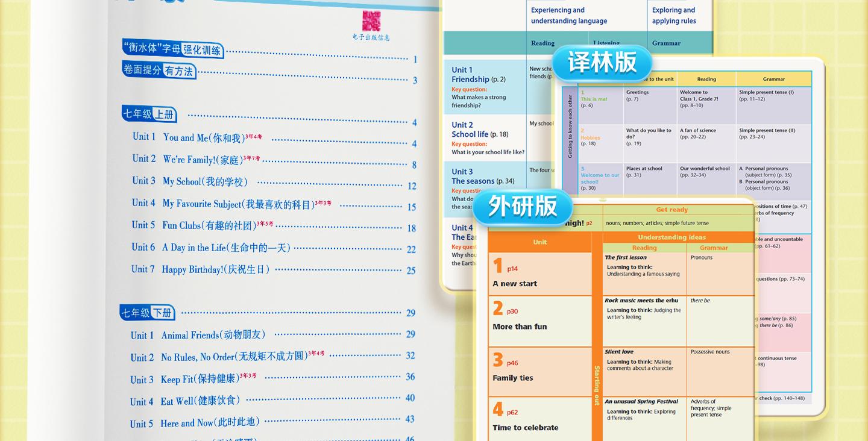Click the pink QR code above 电子出版信息

point(371,21)
